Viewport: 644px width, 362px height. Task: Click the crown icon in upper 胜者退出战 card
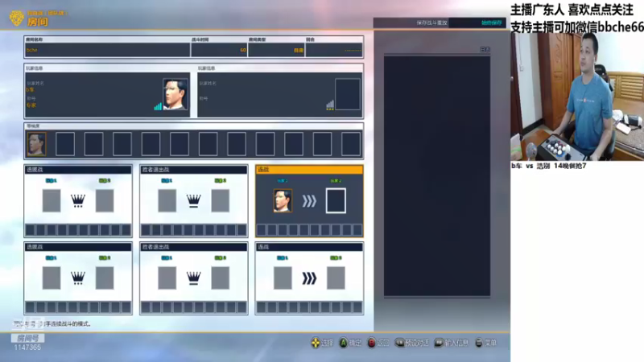193,200
